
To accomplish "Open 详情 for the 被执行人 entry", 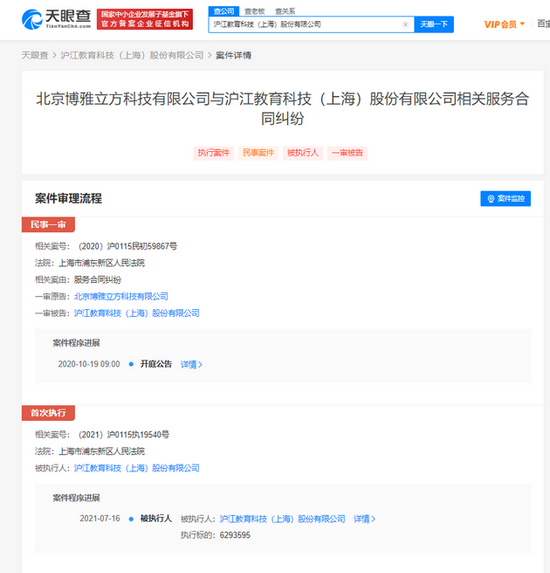I will point(364,519).
